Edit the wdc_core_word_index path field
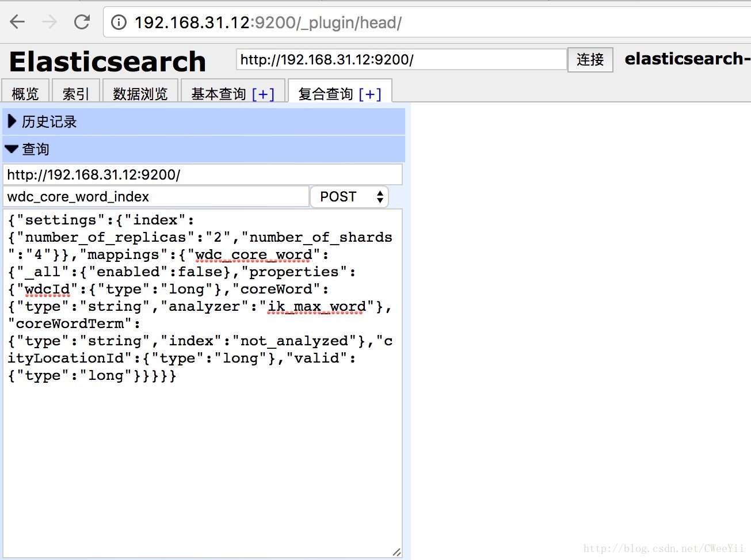 click(156, 197)
